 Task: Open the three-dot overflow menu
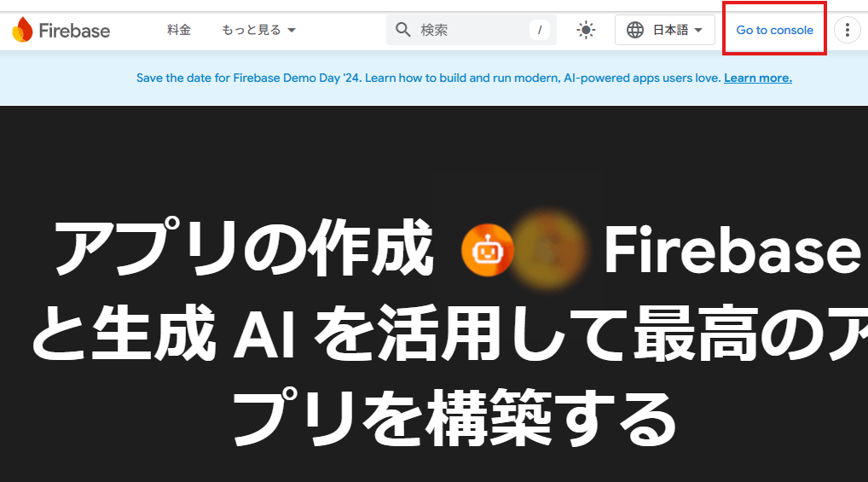[x=847, y=30]
